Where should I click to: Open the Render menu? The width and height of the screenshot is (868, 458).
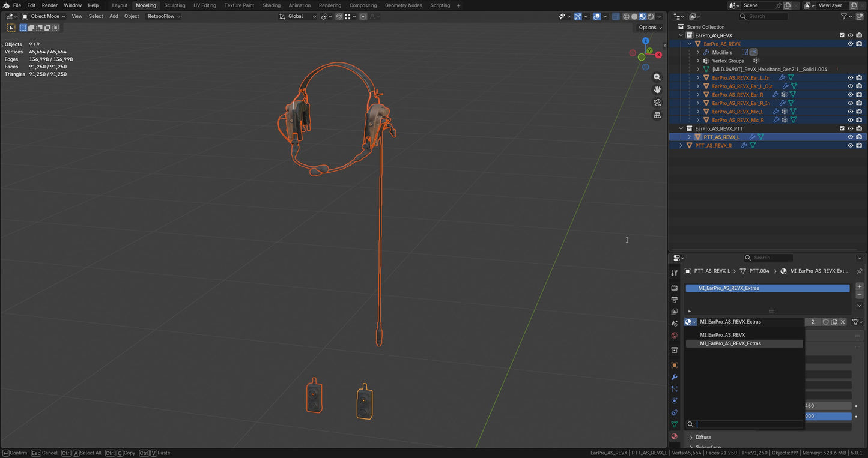50,5
